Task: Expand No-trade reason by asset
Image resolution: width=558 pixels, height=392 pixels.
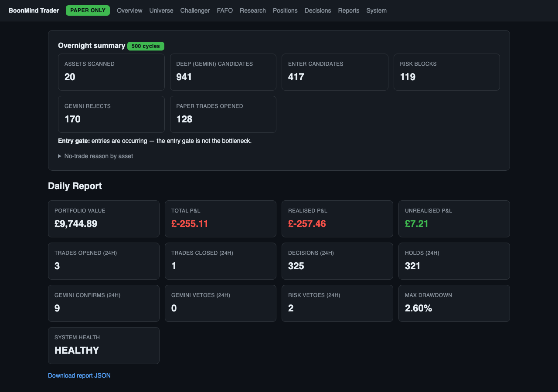Action: [95, 156]
